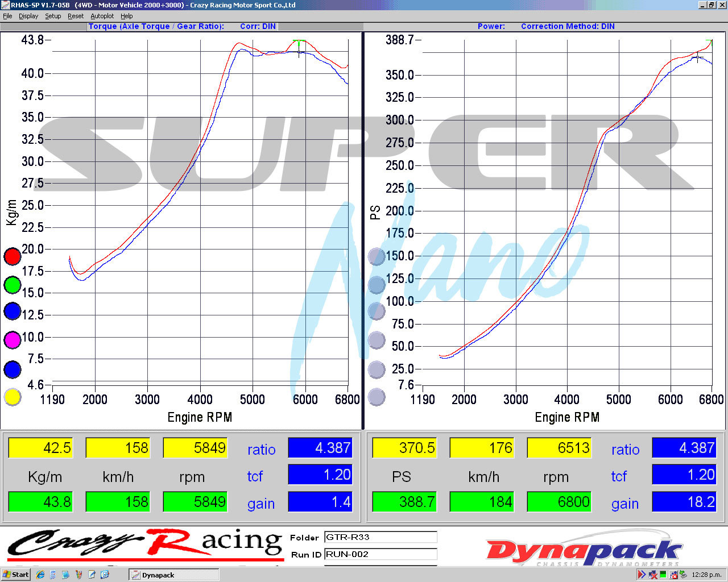Click the topmost gray circle on power graph

[x=377, y=257]
